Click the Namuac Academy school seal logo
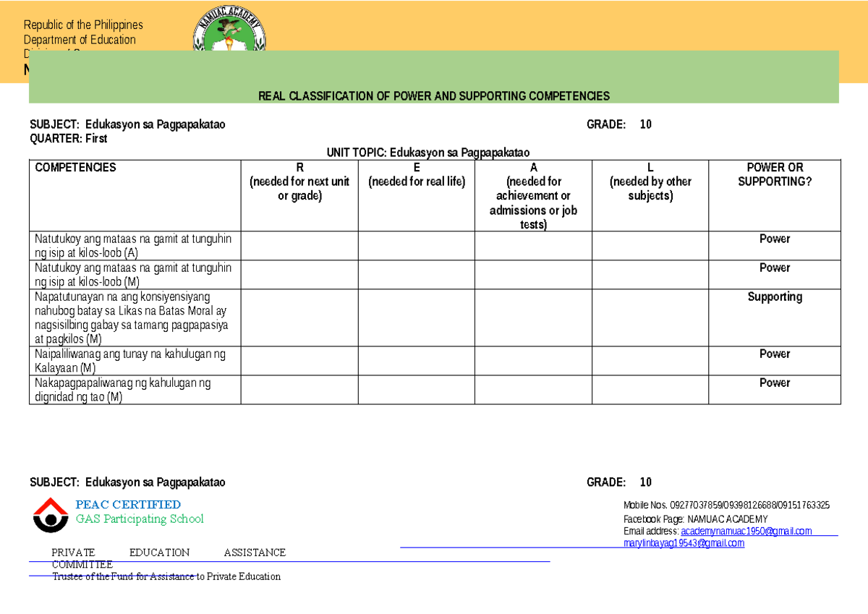Image resolution: width=868 pixels, height=614 pixels. coord(231,27)
